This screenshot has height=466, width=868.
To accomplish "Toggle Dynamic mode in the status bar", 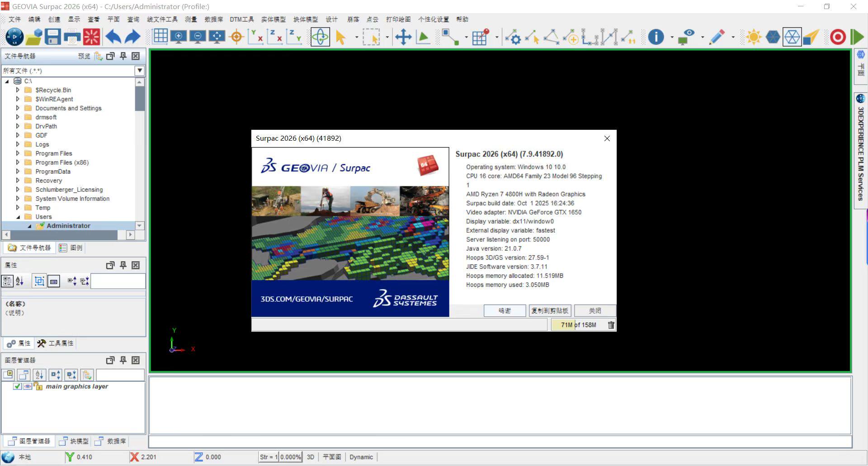I will [x=361, y=457].
